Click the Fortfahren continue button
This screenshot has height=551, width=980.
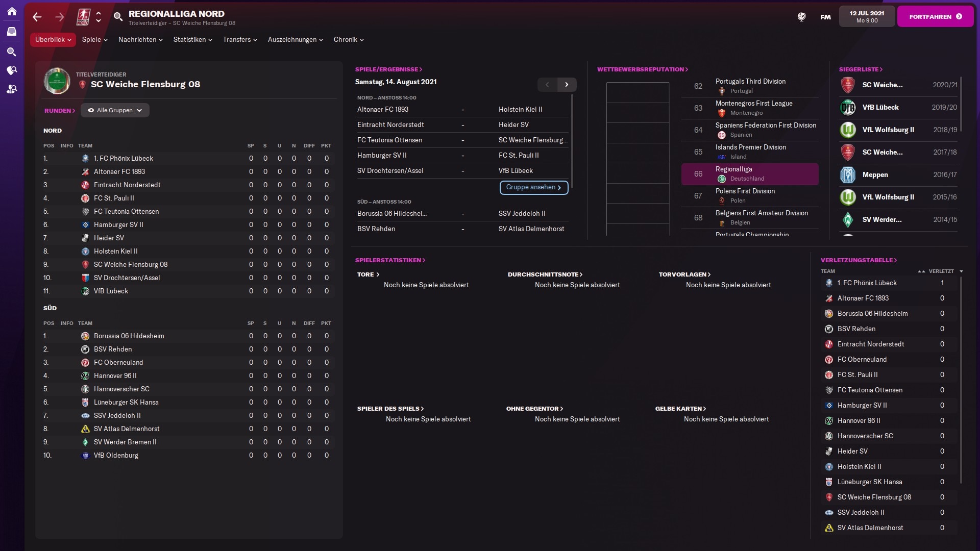[935, 17]
